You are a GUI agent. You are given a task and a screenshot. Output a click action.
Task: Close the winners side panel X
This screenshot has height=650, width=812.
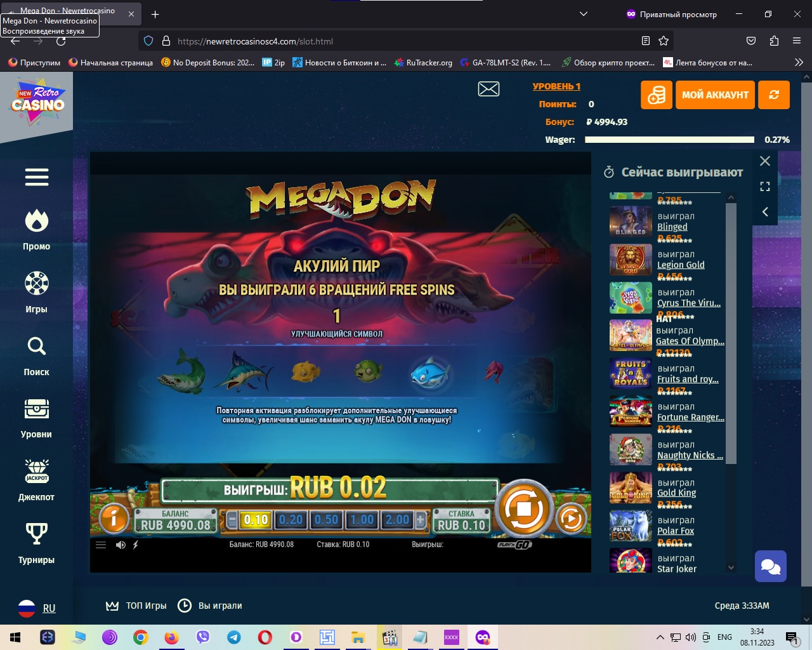click(765, 161)
